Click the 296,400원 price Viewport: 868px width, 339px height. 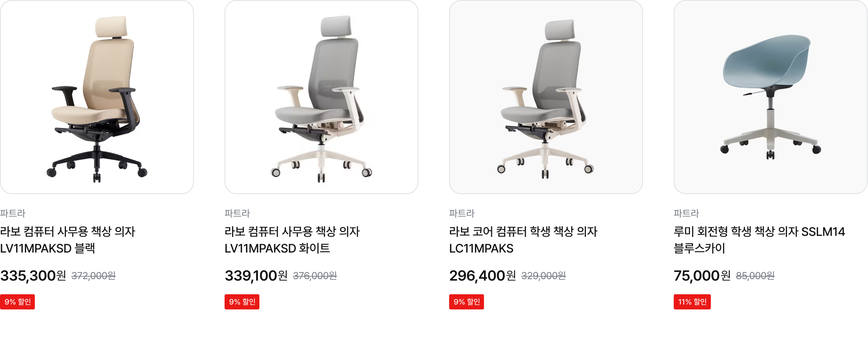(x=483, y=276)
